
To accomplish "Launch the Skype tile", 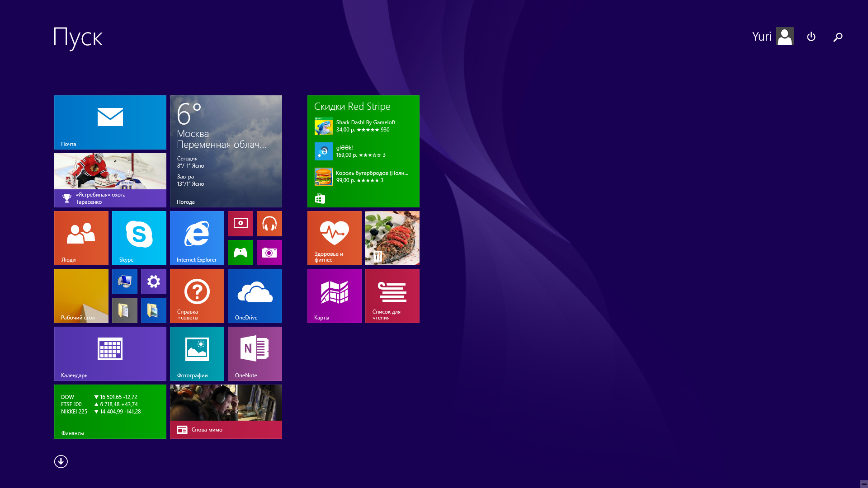I will (x=139, y=238).
